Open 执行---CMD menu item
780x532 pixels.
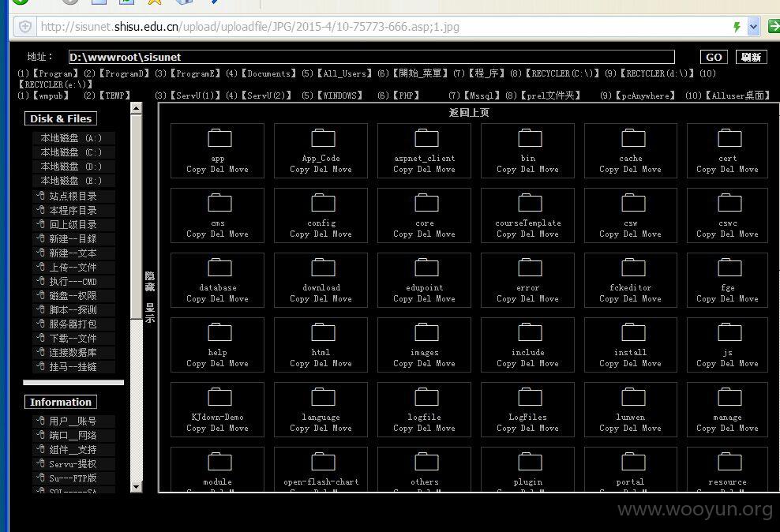73,282
